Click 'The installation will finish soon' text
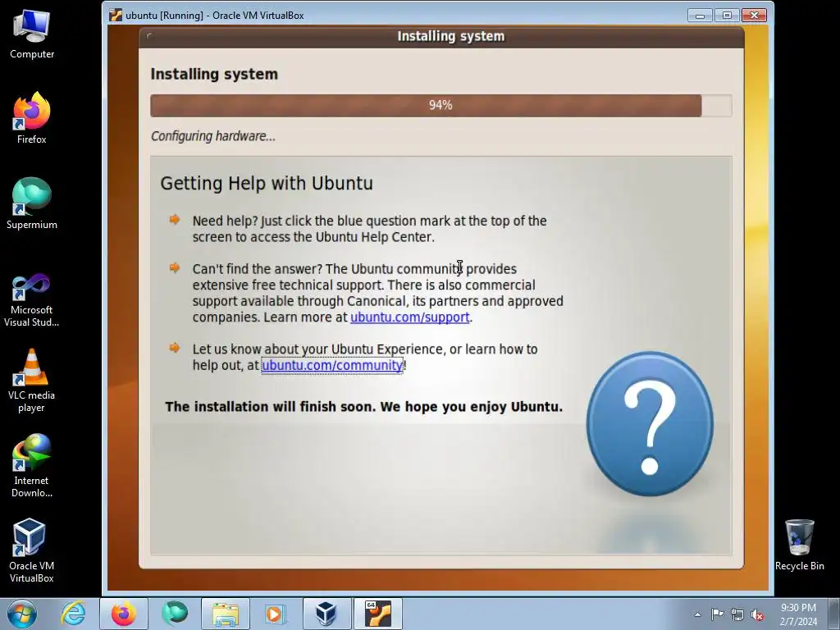This screenshot has height=630, width=840. coord(363,407)
